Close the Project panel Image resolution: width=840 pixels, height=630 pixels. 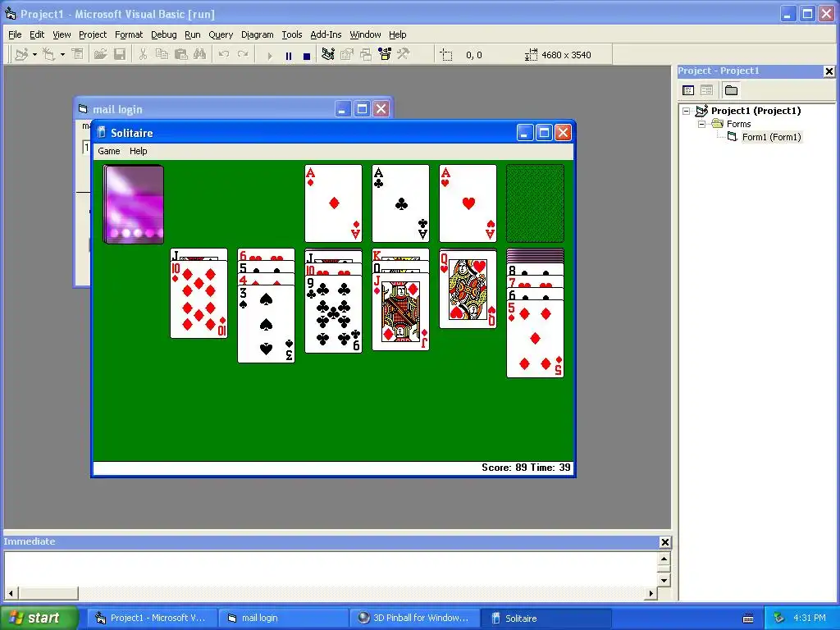click(829, 71)
